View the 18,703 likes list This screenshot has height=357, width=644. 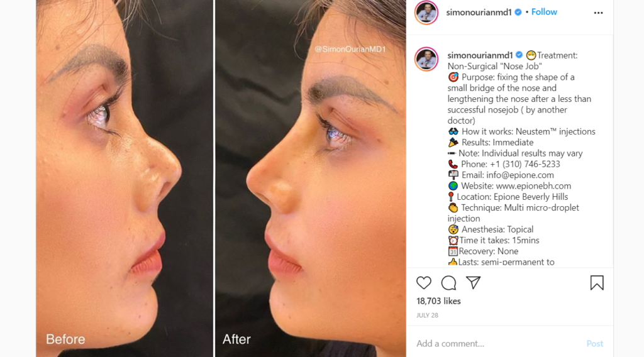tap(438, 301)
